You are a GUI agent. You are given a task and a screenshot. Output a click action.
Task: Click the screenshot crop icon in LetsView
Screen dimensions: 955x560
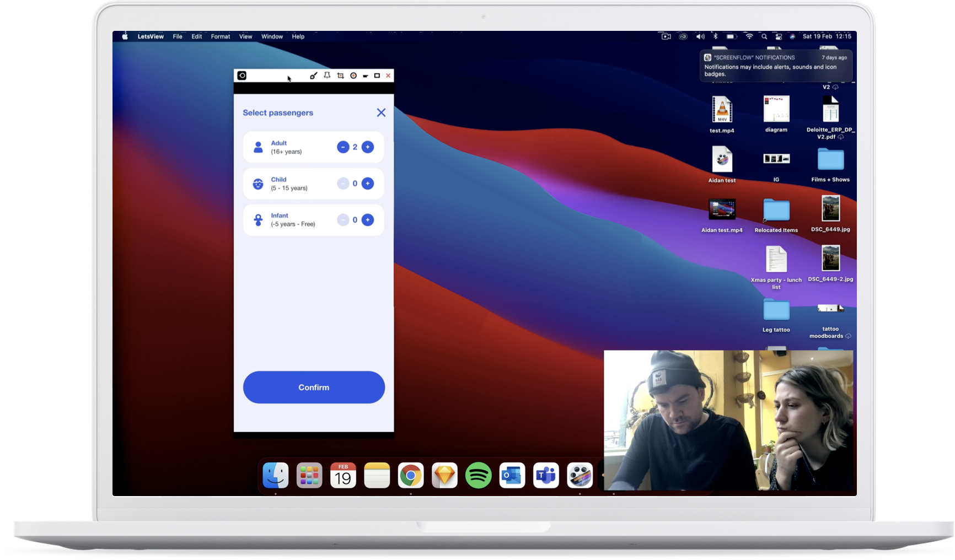point(340,76)
